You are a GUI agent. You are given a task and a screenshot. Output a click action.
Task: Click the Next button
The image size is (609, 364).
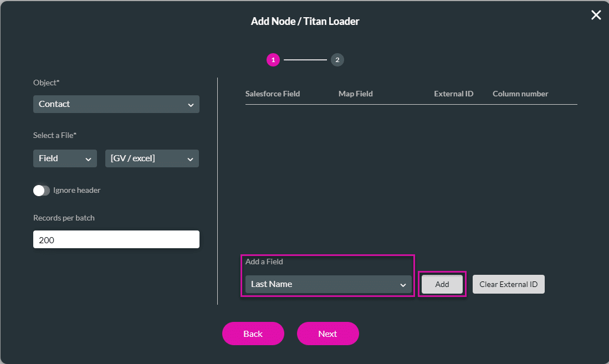click(x=327, y=334)
